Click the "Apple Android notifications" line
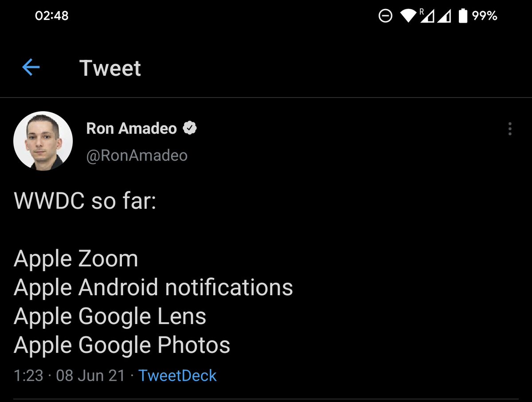The width and height of the screenshot is (532, 402). click(153, 287)
